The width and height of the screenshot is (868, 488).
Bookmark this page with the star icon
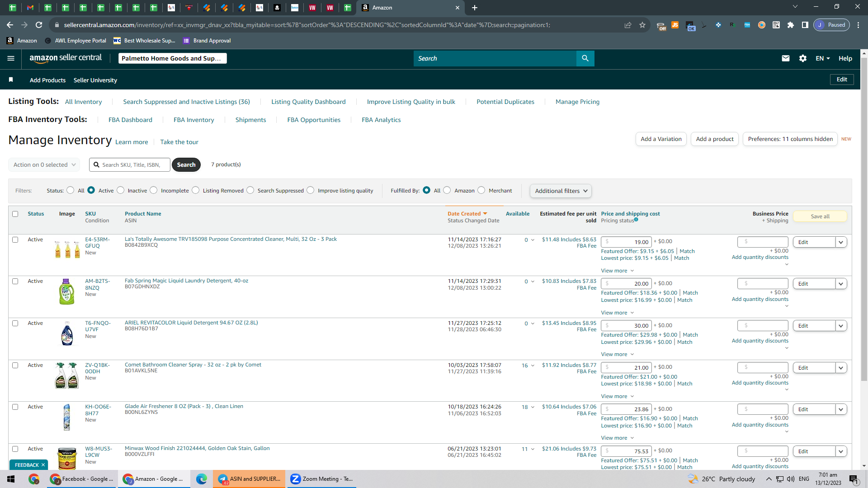click(642, 25)
